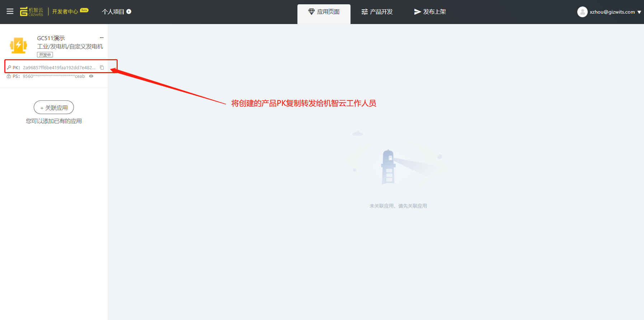Screen dimensions: 644x320
Task: Copy the product PK key
Action: pyautogui.click(x=102, y=67)
